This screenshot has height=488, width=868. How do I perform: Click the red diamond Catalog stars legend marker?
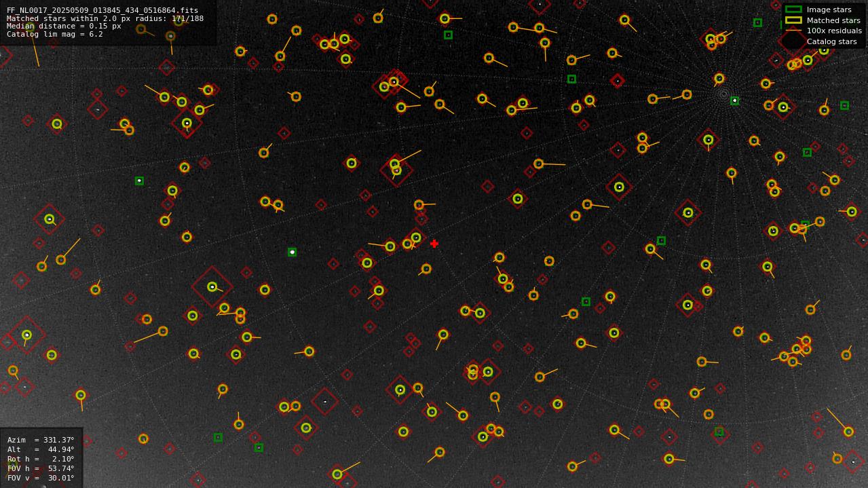click(x=793, y=41)
